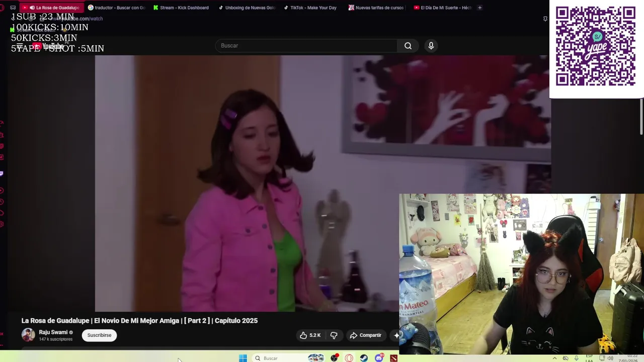Click the cloud sync tray icon

[566, 358]
